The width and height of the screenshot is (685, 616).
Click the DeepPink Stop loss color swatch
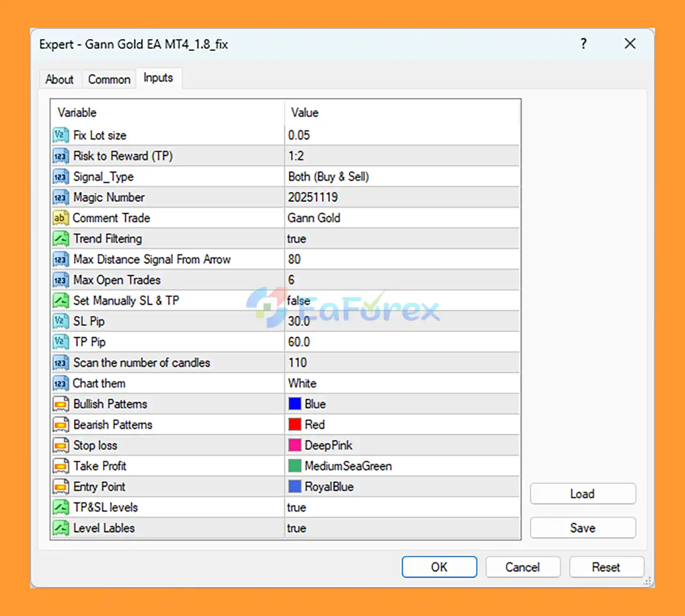[x=295, y=445]
